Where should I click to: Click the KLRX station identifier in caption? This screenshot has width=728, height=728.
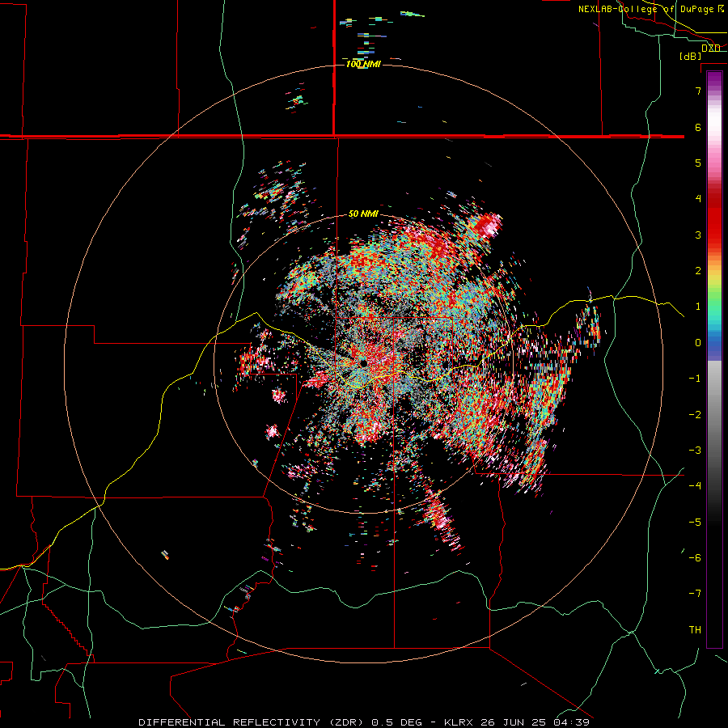[459, 722]
